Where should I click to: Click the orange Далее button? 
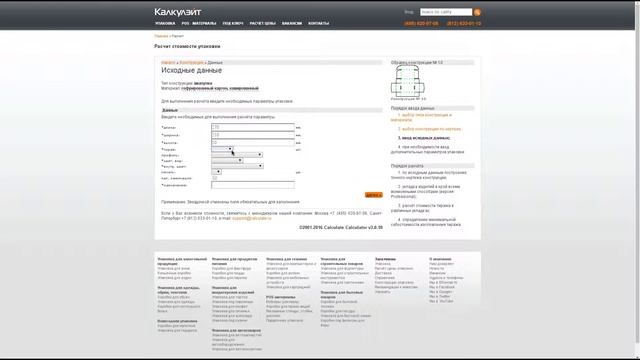(x=373, y=195)
